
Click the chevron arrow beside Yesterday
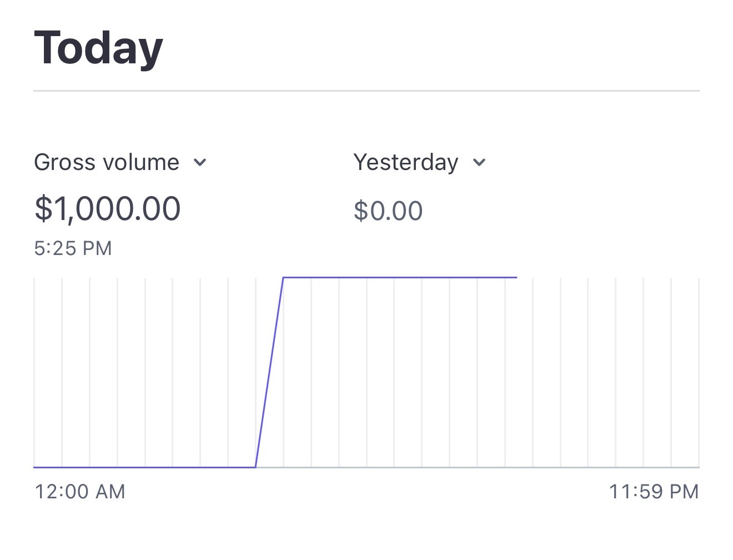pos(479,163)
